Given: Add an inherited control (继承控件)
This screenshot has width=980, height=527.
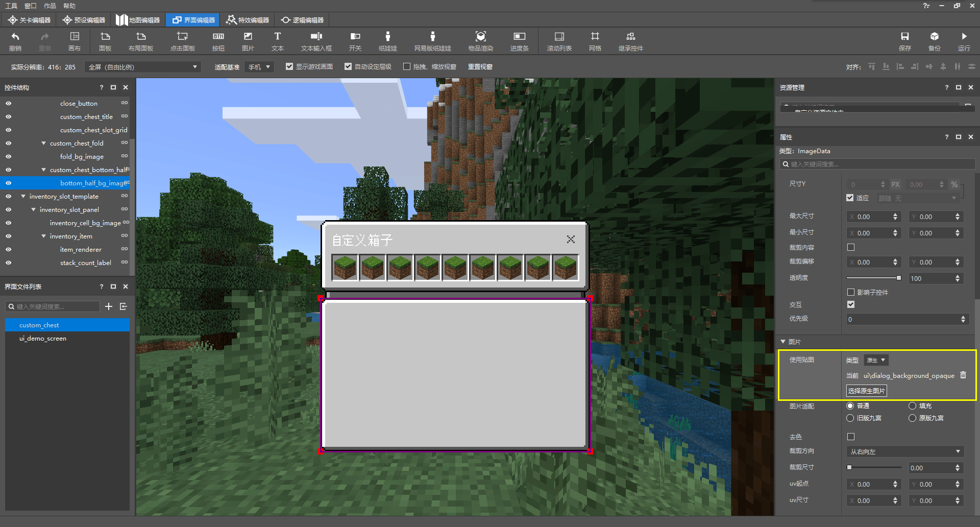Looking at the screenshot, I should (631, 41).
